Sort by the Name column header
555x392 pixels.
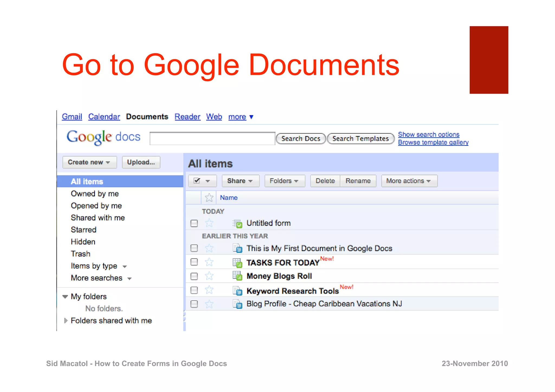point(229,198)
